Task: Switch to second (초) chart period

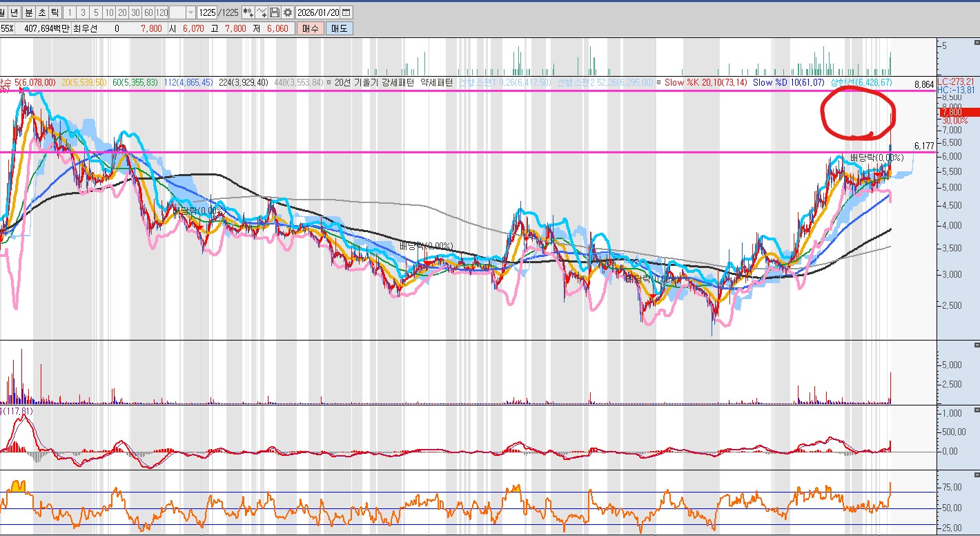Action: [x=41, y=12]
